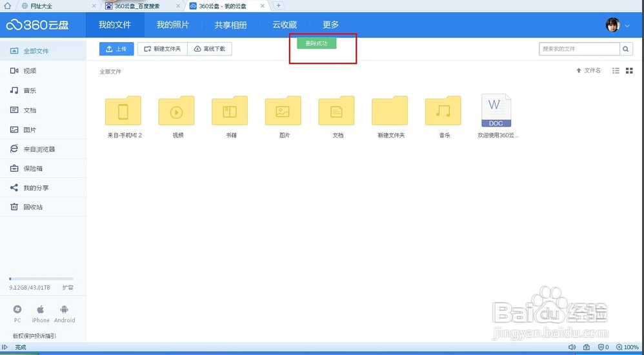
Task: Open the 更多 menu
Action: click(330, 25)
